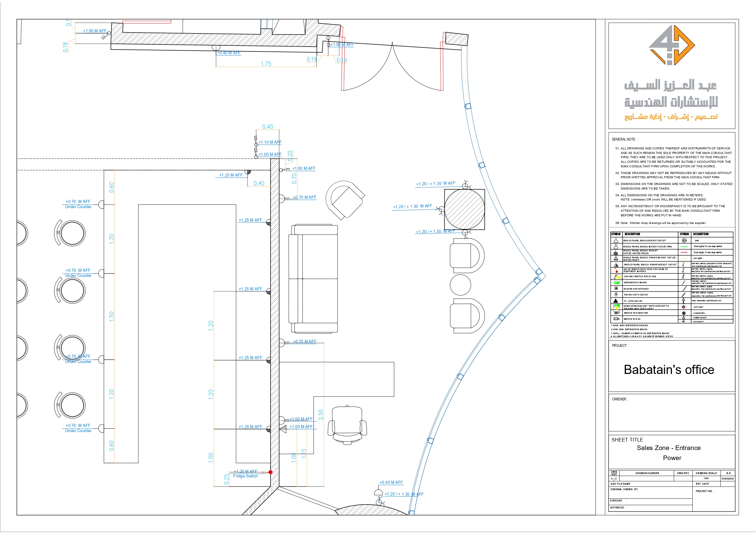Select the PROJECT section header
756x534 pixels.
(621, 346)
